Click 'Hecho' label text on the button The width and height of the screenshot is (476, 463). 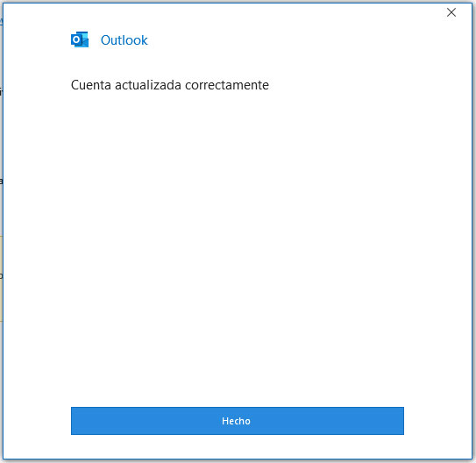pyautogui.click(x=236, y=421)
